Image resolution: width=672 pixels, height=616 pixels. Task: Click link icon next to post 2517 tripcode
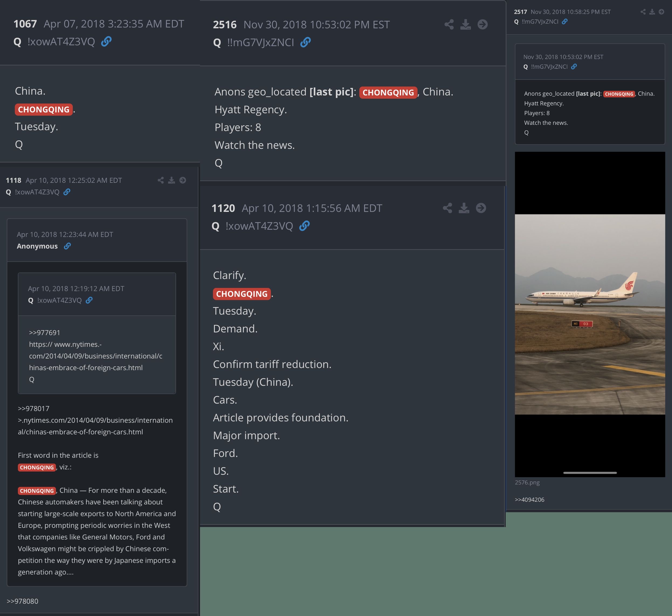(565, 22)
